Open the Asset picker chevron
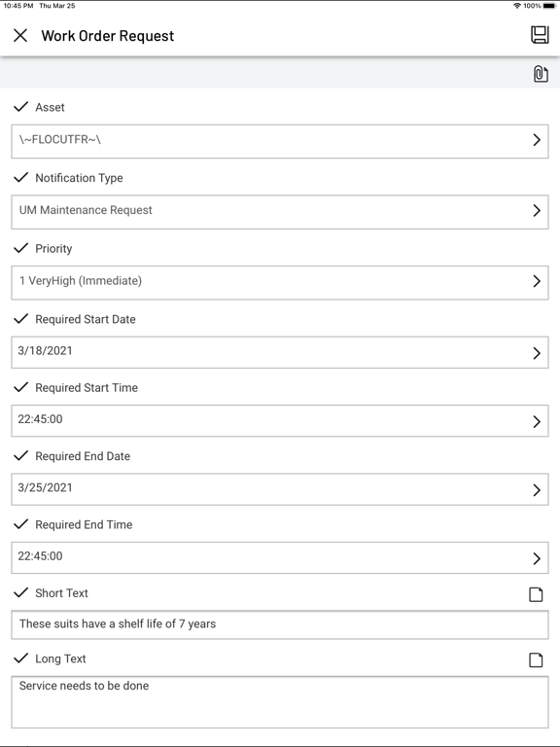560x747 pixels. tap(537, 140)
